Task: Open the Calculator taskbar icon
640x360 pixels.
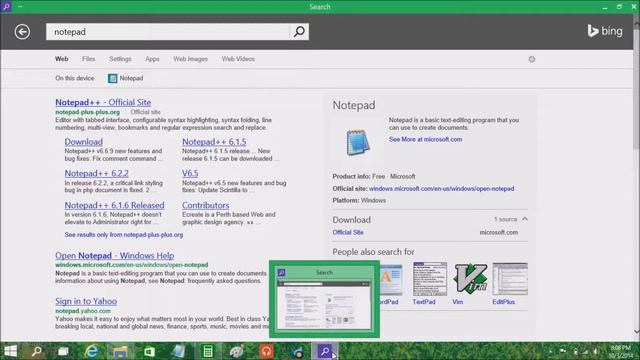Action: coord(208,351)
